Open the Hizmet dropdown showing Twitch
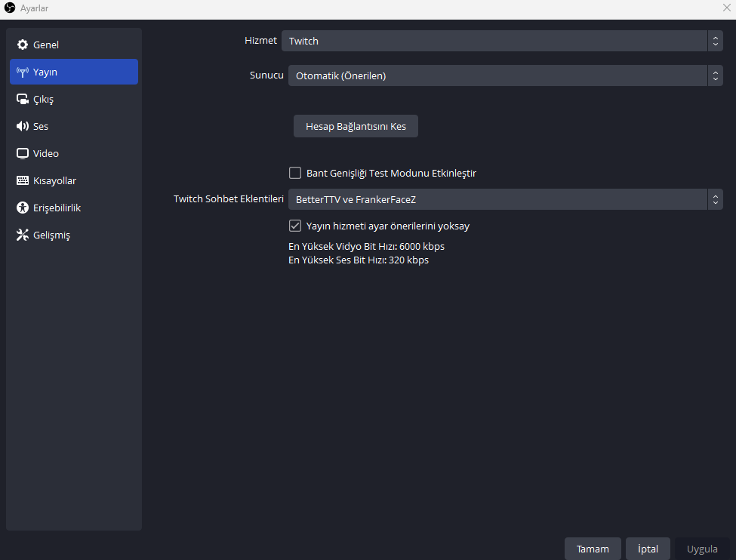The width and height of the screenshot is (736, 560). pyautogui.click(x=502, y=41)
